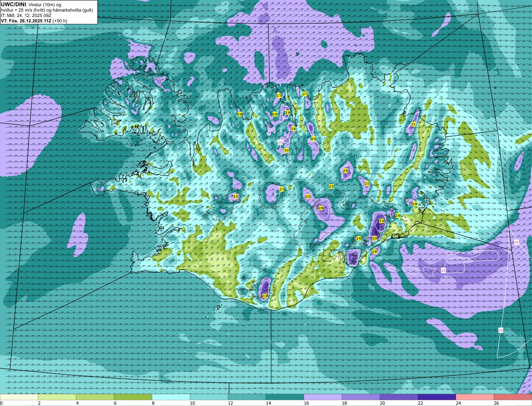Select the red legend swatch above 26 m/s
Screen dimensions: 532x406
click(x=513, y=397)
